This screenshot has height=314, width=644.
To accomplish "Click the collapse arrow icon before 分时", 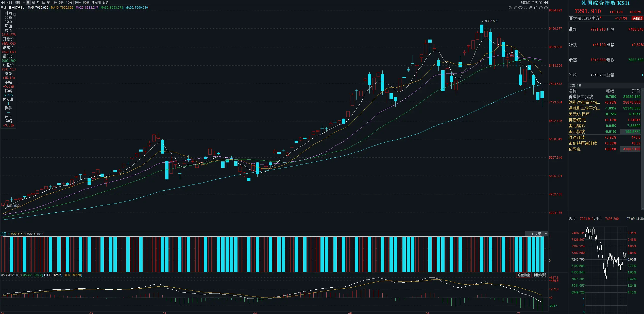I will coord(3,3).
